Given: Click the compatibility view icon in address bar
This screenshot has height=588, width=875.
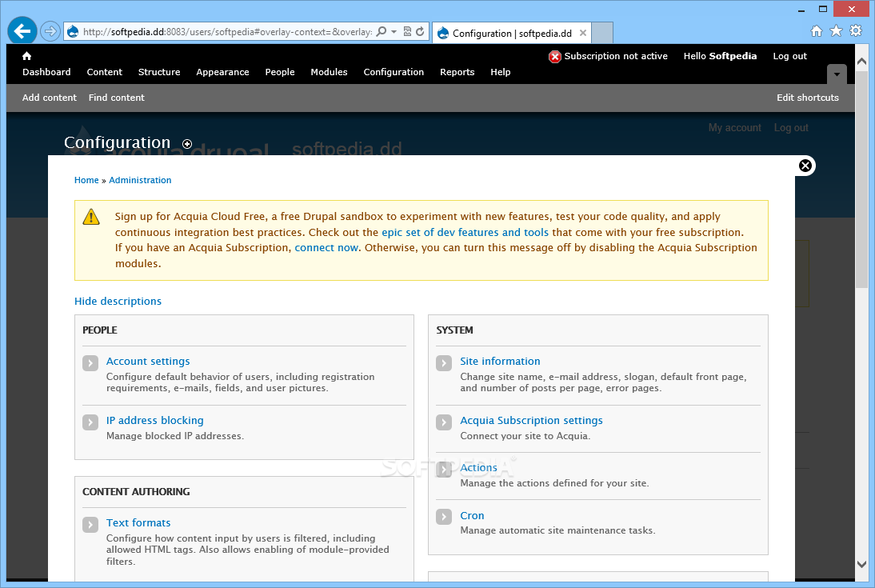Looking at the screenshot, I should (407, 32).
